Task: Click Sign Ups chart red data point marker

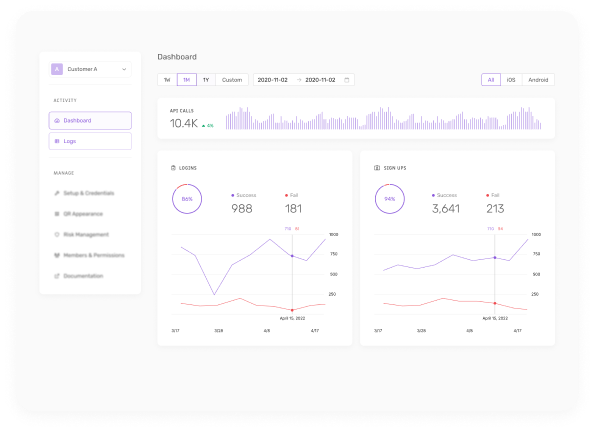Action: click(x=495, y=303)
